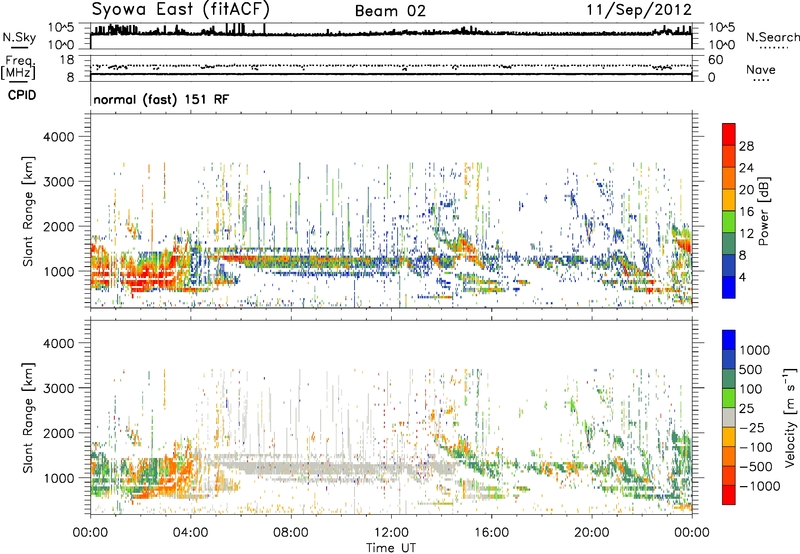Click the 'Beam 02' label
The image size is (800, 554).
pyautogui.click(x=390, y=11)
